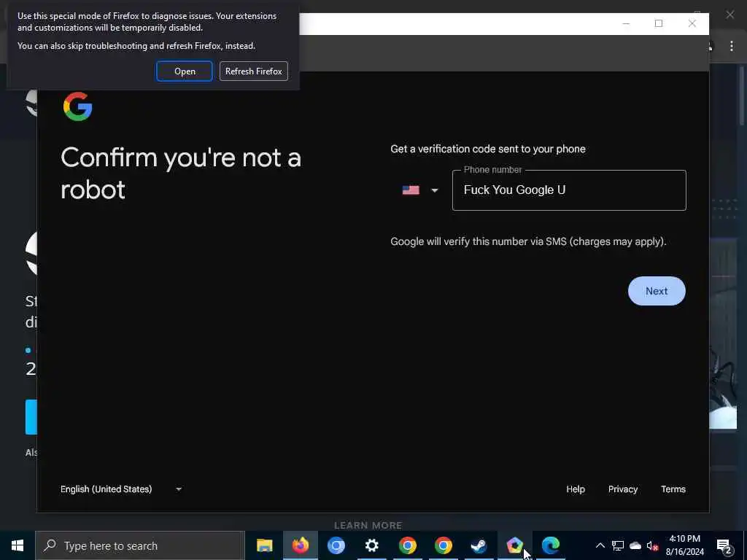Click the background page vertical scrollbar

tap(742, 96)
